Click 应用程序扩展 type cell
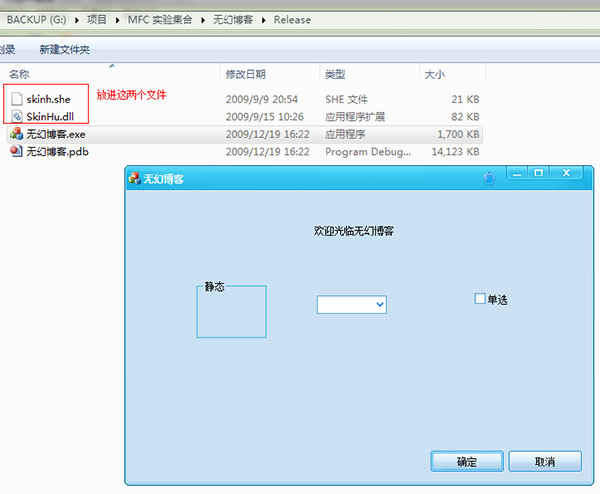 click(355, 117)
